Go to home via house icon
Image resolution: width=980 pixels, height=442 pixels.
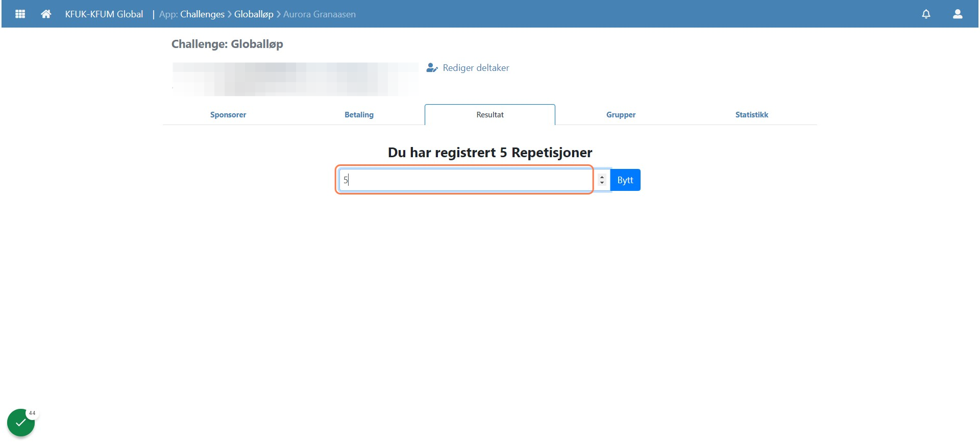[x=46, y=14]
